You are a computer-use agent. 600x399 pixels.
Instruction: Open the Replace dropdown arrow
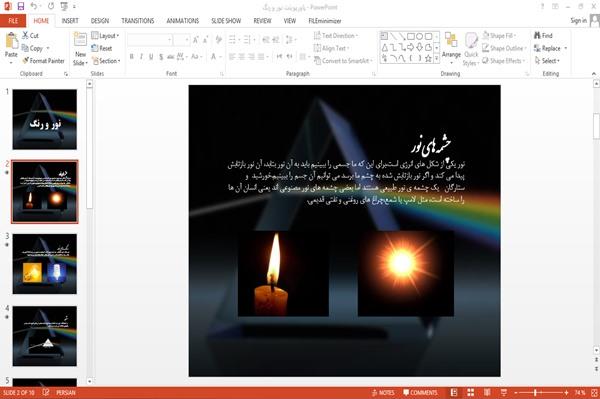click(565, 48)
